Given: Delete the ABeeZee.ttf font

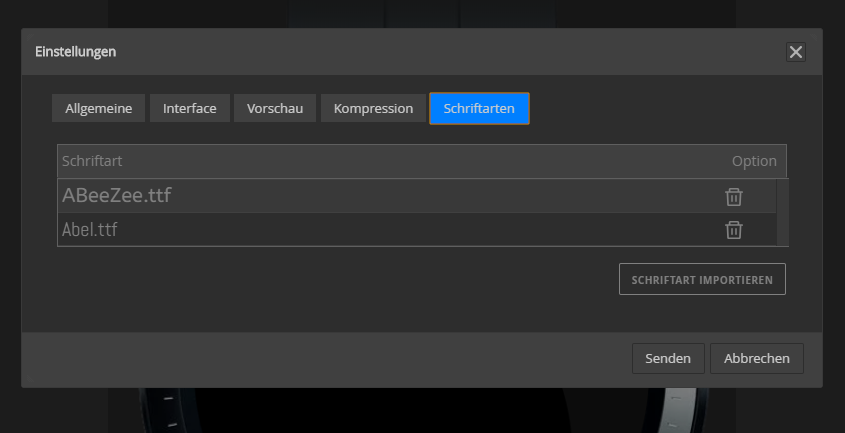Looking at the screenshot, I should [x=733, y=197].
